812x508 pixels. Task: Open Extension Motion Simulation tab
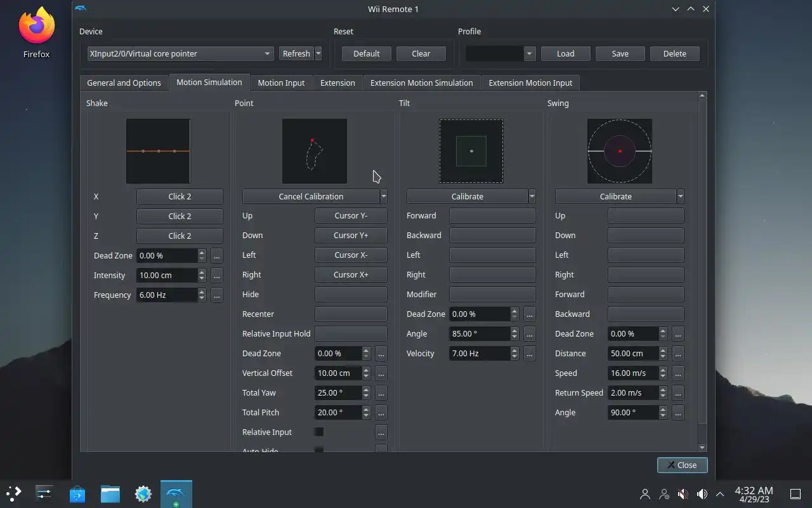click(421, 83)
